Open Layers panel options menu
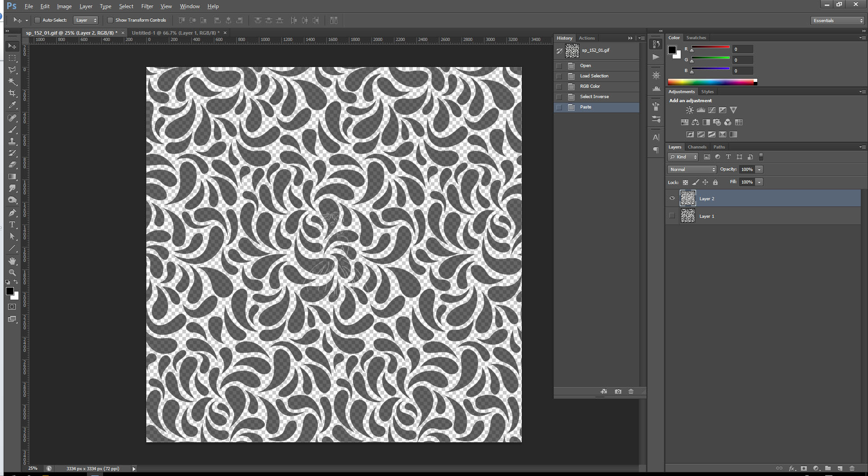The height and width of the screenshot is (476, 868). (863, 147)
